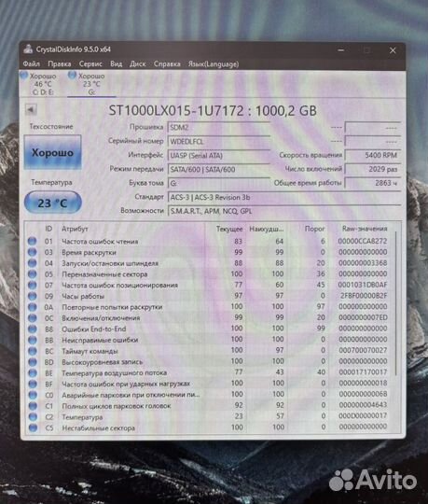
Task: Click the status orb for attribute BE
Action: tap(32, 372)
